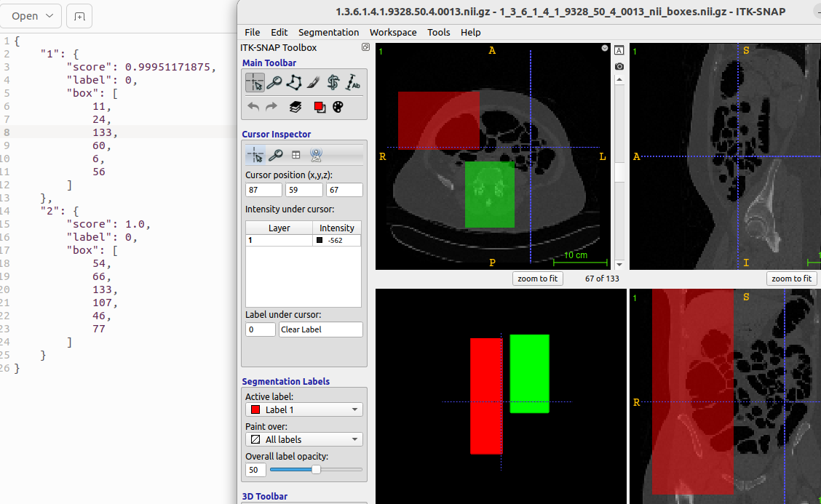Select the Paintbrush tool
This screenshot has width=821, height=504.
(313, 82)
